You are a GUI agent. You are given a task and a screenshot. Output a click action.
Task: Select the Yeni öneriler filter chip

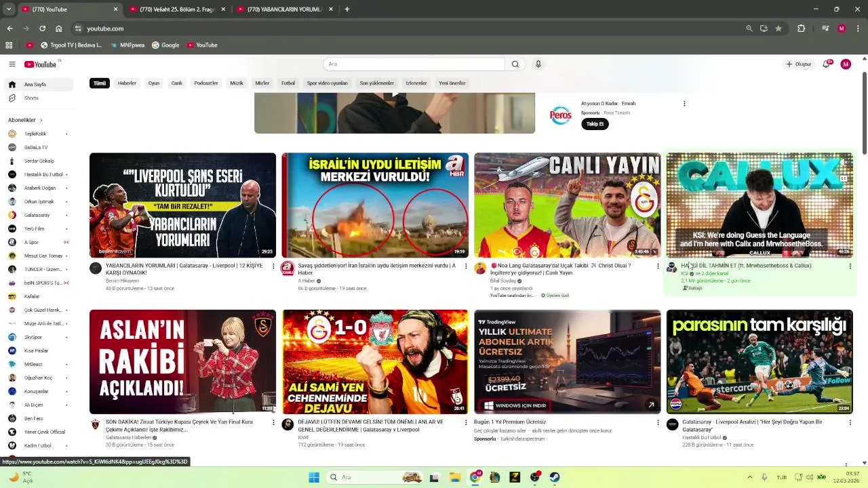tap(452, 83)
